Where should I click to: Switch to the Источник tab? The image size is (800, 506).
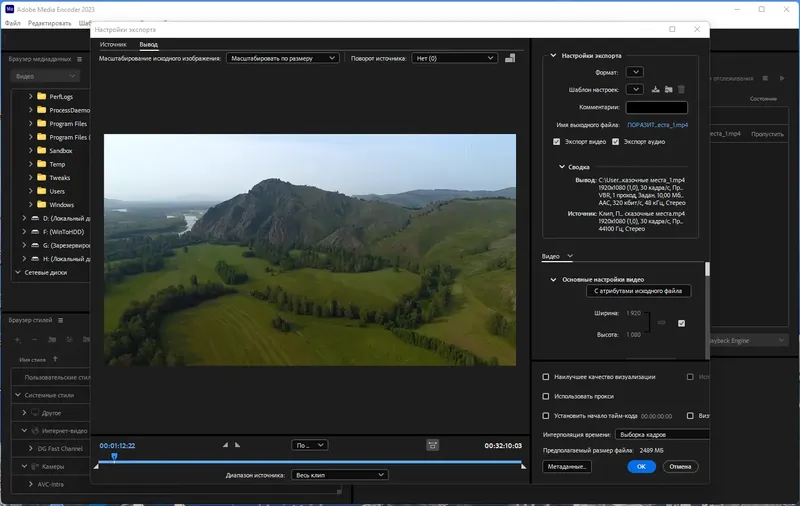(x=113, y=45)
